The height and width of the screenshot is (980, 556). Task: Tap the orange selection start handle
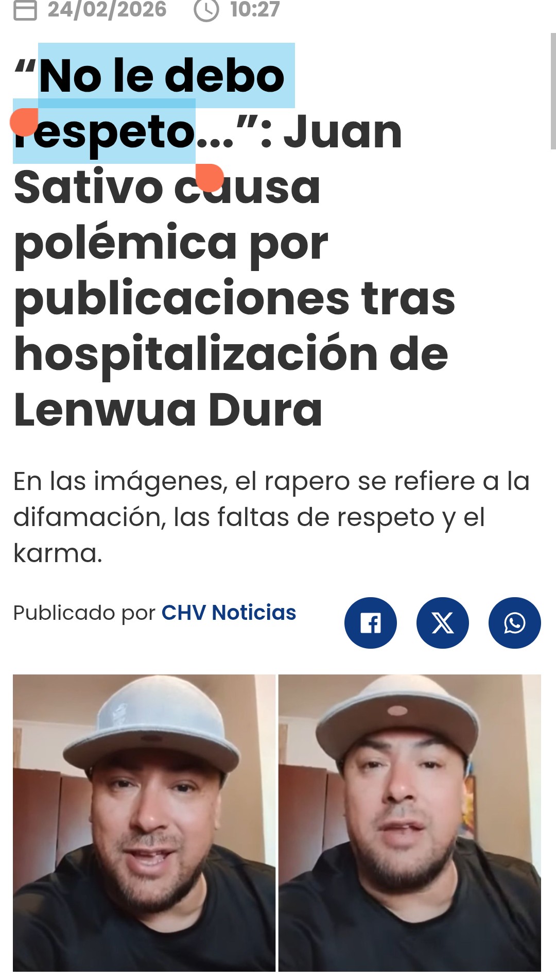[x=24, y=122]
